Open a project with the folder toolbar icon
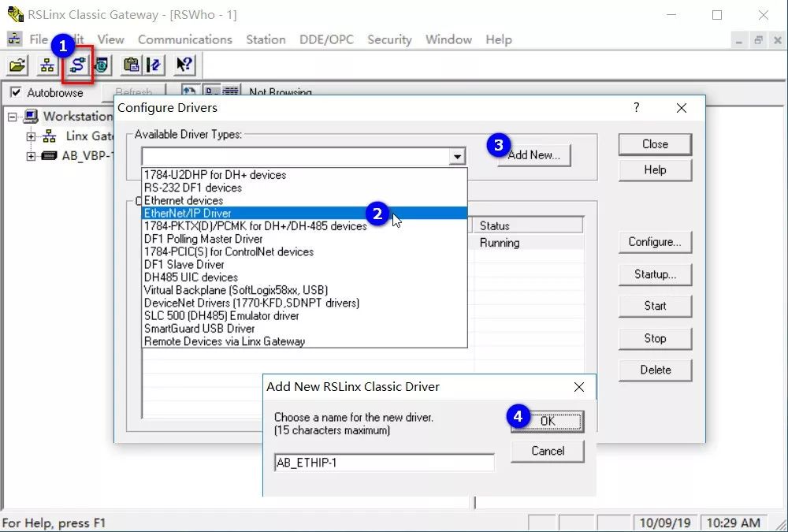This screenshot has height=532, width=788. point(17,65)
